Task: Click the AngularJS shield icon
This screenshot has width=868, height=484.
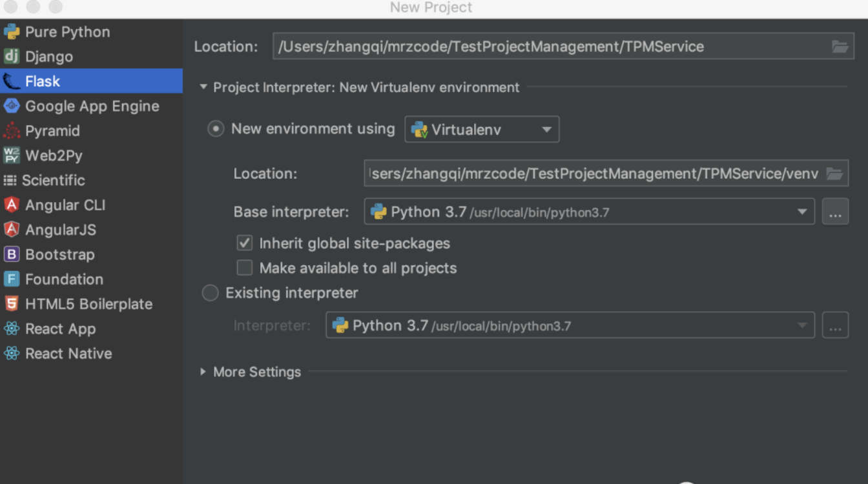Action: pyautogui.click(x=11, y=230)
